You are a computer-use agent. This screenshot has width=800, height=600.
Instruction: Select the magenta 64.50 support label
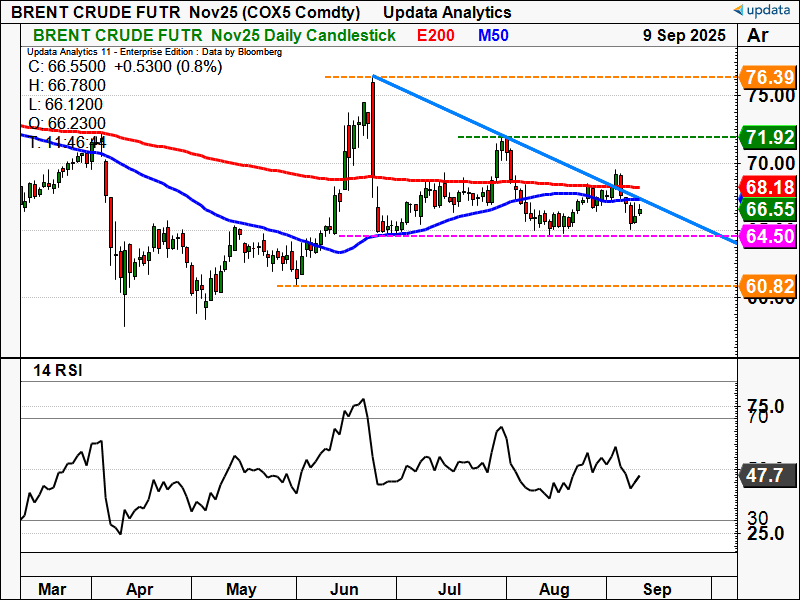tap(769, 236)
